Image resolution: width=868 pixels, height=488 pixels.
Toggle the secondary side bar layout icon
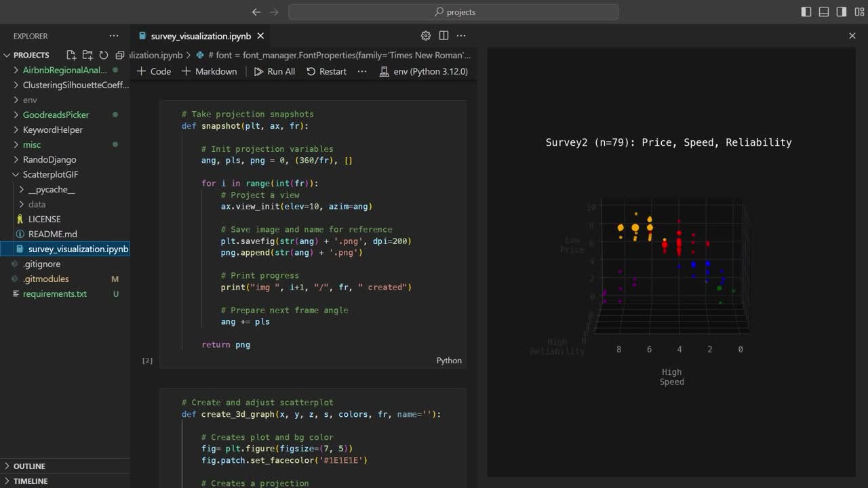(842, 12)
